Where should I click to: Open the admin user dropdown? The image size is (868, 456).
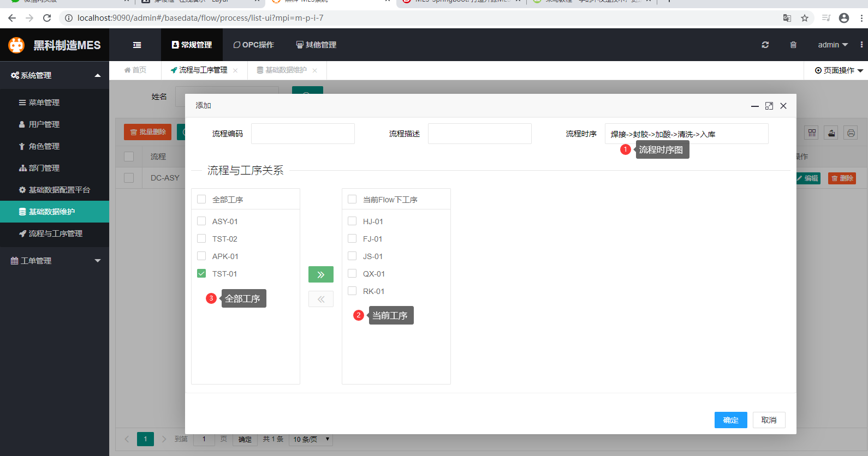[x=833, y=45]
